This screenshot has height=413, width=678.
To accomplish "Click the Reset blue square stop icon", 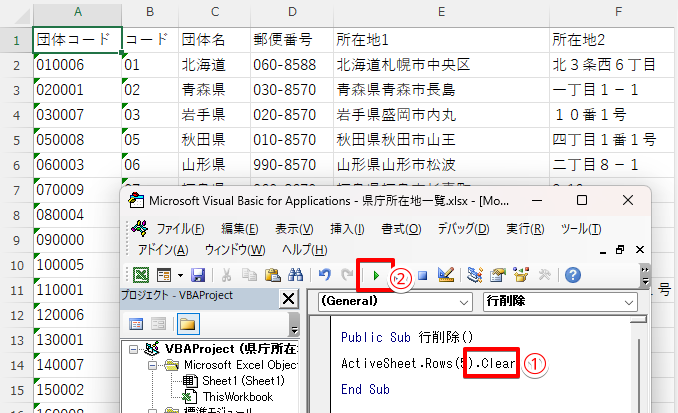I will pyautogui.click(x=422, y=275).
